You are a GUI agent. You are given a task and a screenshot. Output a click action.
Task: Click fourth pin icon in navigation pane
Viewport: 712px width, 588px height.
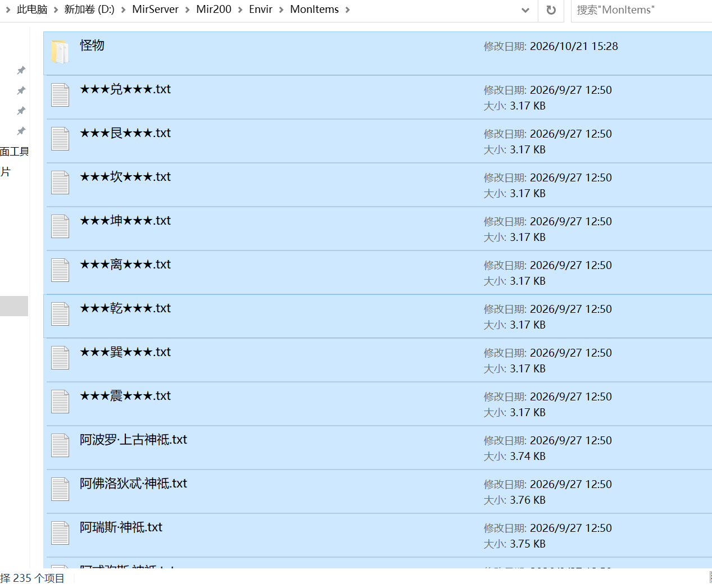click(21, 131)
